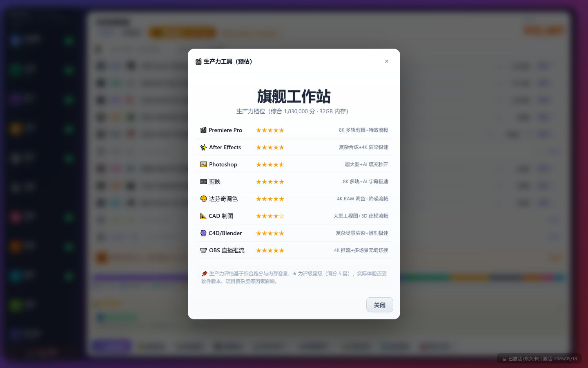Click the pushpin icon in the note

pos(204,274)
